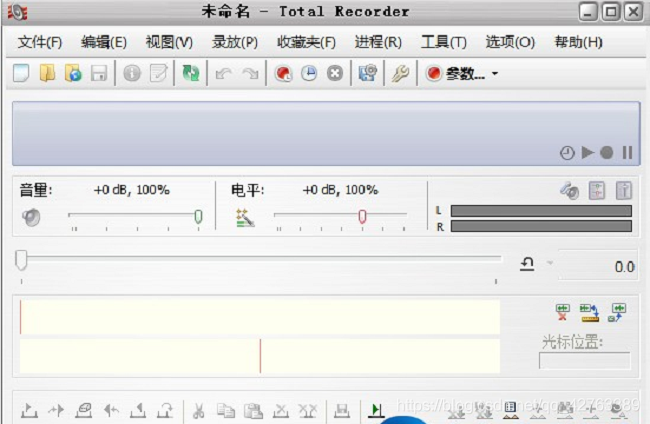Click the back arrow selection icon
The width and height of the screenshot is (650, 424).
tap(111, 410)
